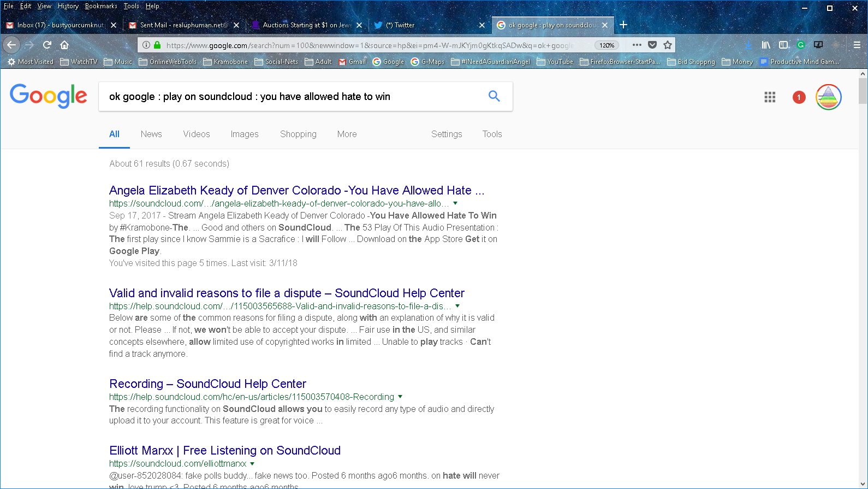The image size is (868, 489).
Task: Open Elliott Marxx SoundCloud result
Action: (225, 450)
